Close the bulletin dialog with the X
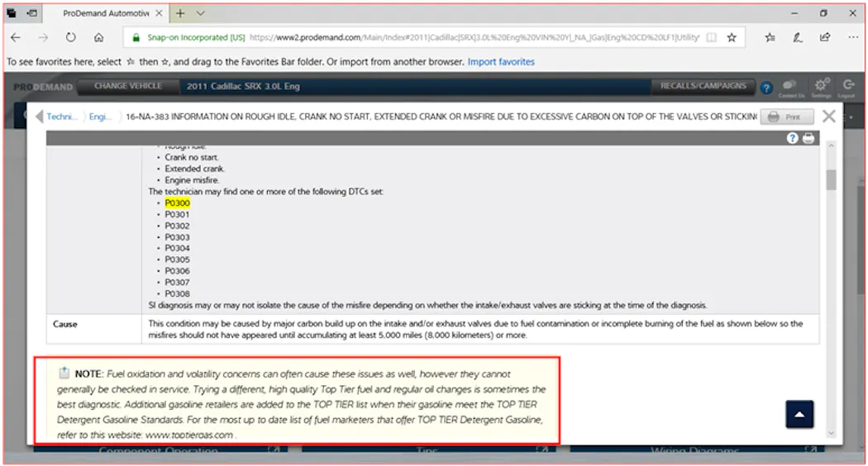868x466 pixels. click(828, 116)
